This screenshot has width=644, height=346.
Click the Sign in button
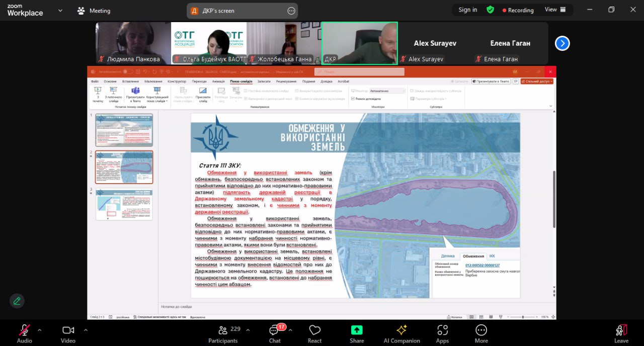click(x=467, y=10)
